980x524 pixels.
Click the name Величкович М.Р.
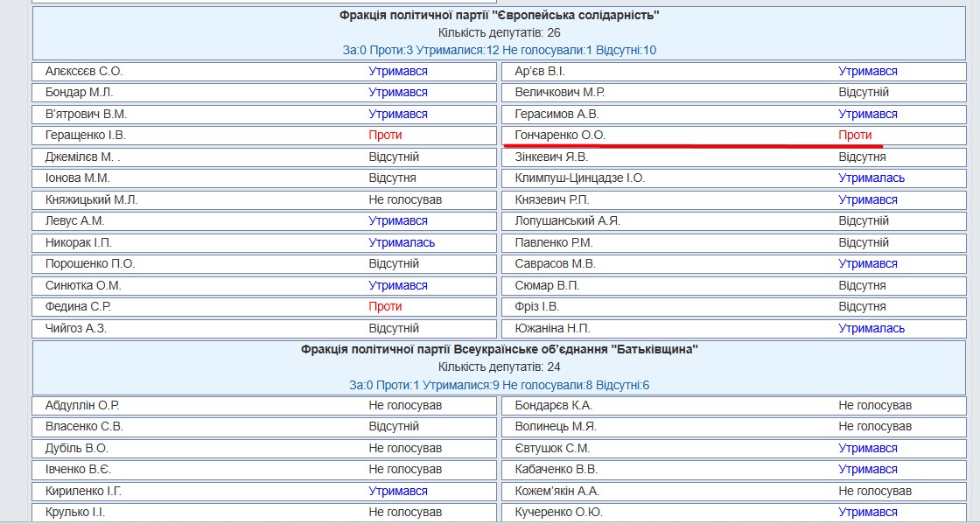(x=559, y=93)
